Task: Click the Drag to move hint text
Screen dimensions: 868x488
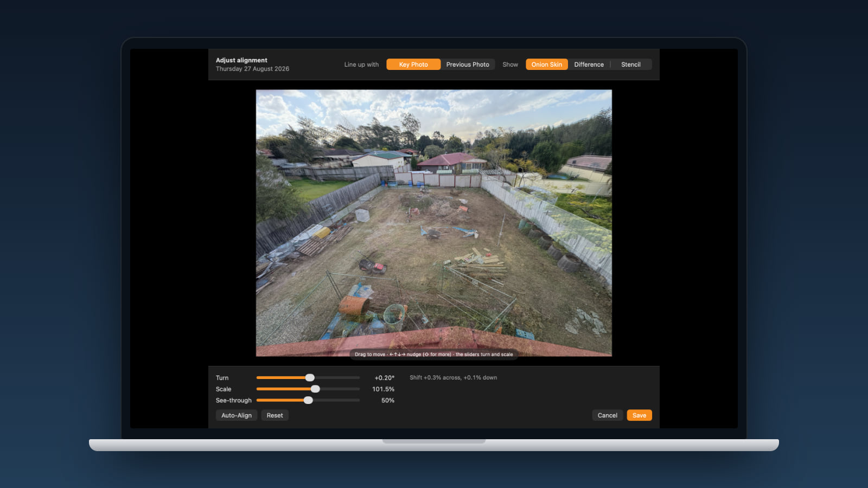Action: point(434,354)
